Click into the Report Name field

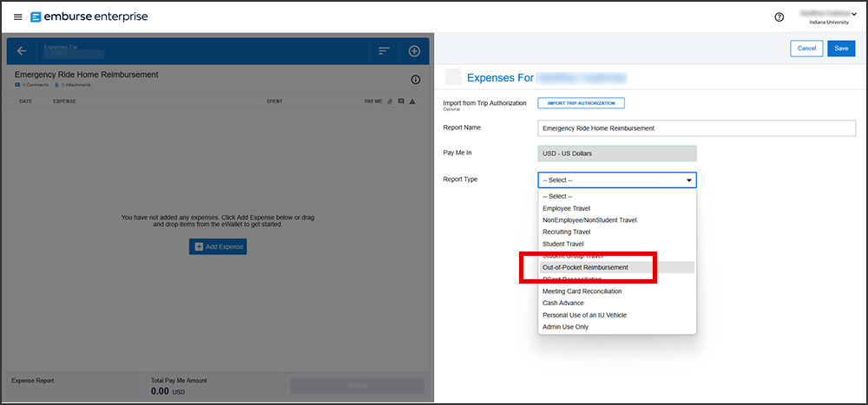[696, 128]
